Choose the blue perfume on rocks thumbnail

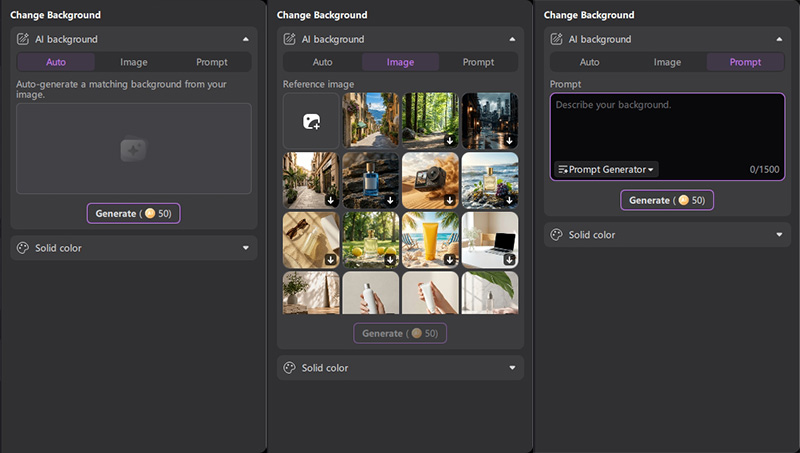pyautogui.click(x=371, y=181)
